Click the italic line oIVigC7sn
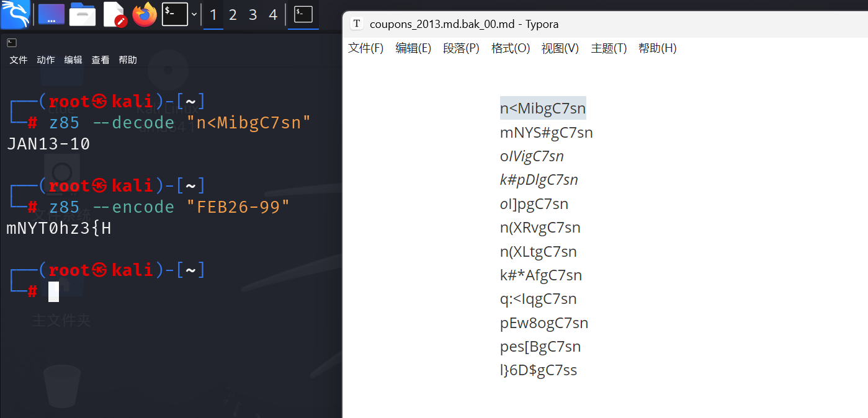The height and width of the screenshot is (418, 868). pyautogui.click(x=532, y=156)
